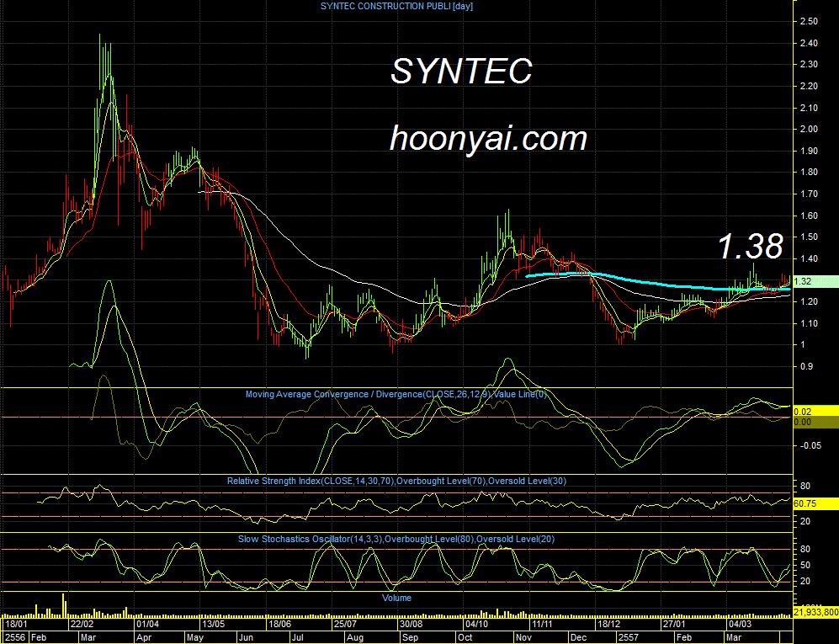
Task: Select the 11/11 date label
Action: [x=542, y=624]
